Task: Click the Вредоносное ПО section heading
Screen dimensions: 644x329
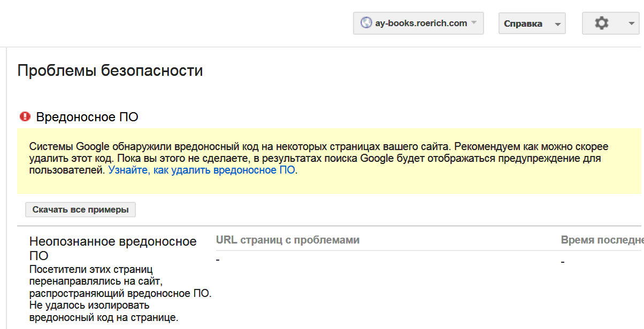Action: pos(87,117)
